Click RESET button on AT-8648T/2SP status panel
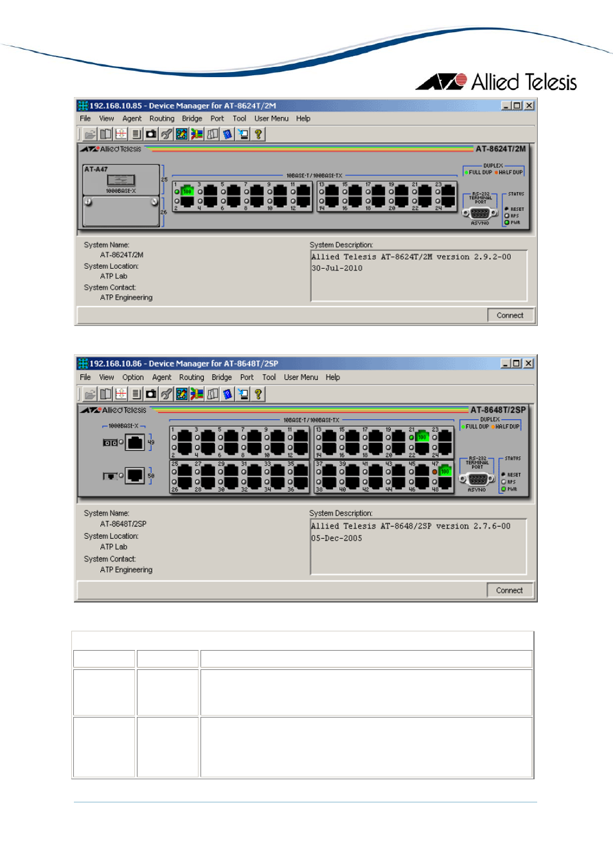 pos(503,475)
